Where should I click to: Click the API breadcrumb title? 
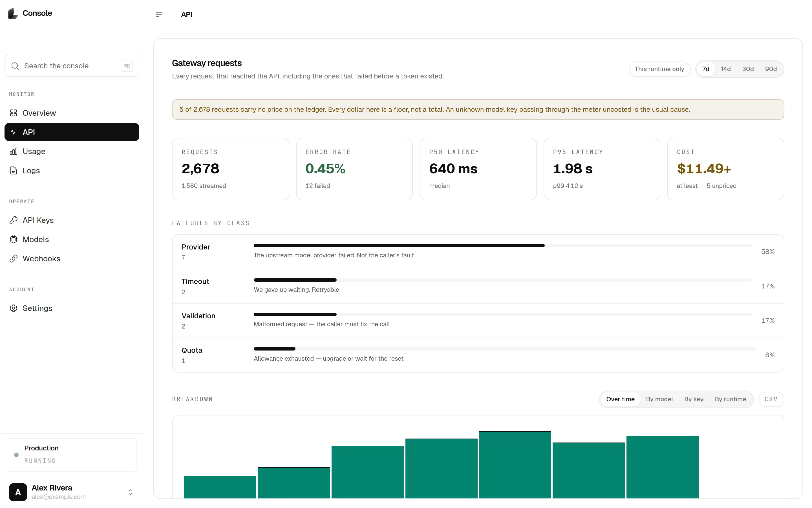[x=187, y=14]
